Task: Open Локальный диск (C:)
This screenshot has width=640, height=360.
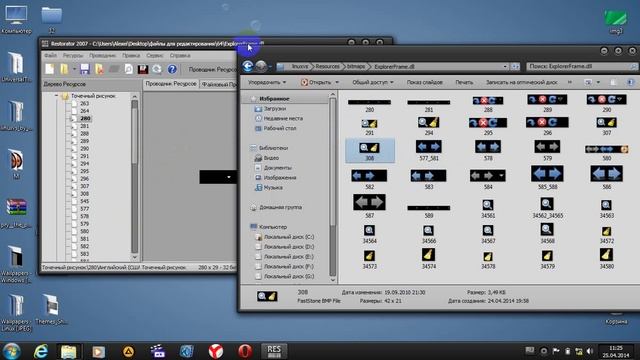Action: click(289, 237)
